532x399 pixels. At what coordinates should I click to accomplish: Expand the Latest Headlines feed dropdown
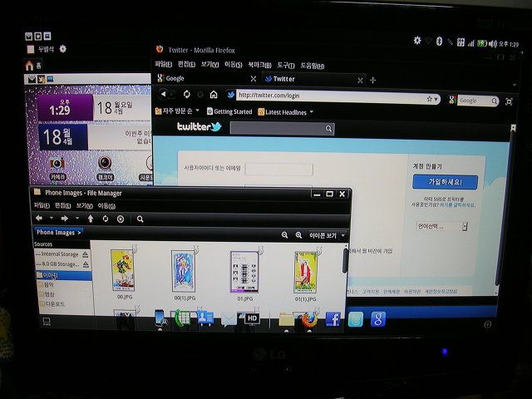(312, 111)
